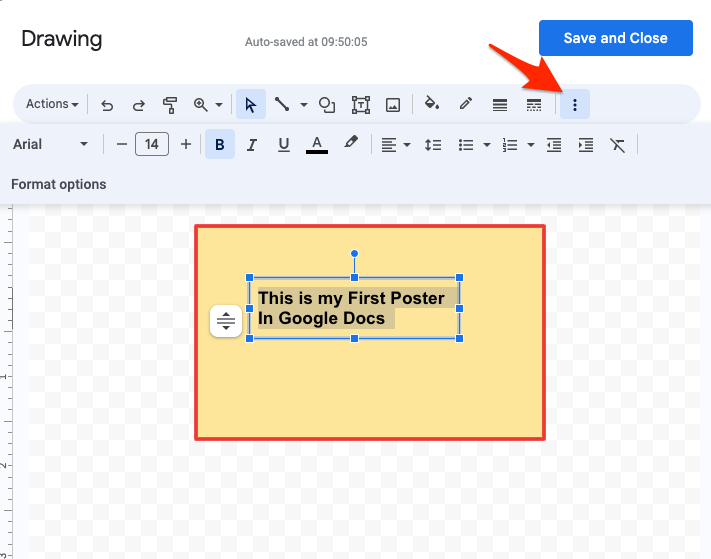
Task: Increase font size with plus
Action: tap(185, 144)
